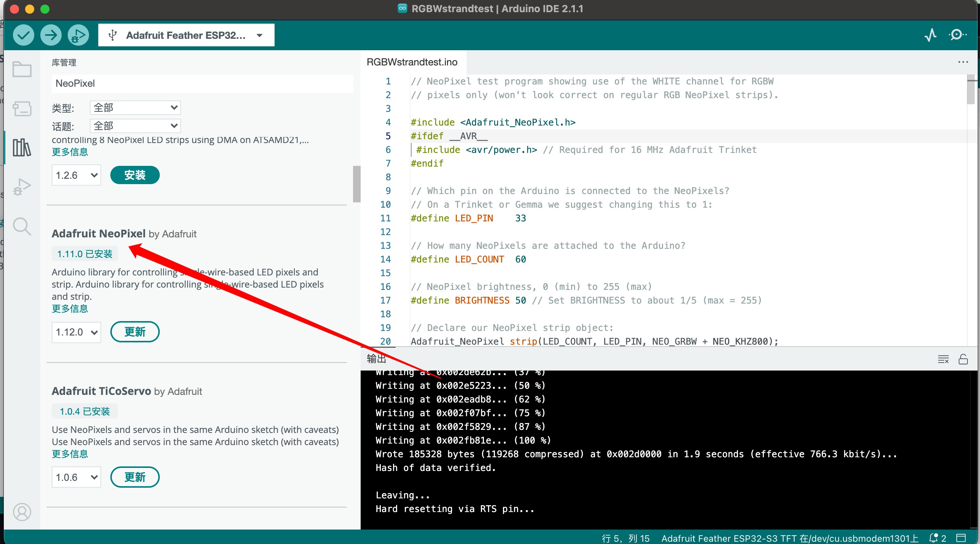
Task: Click 更新 button for Adafruit NeoPixel
Action: [135, 332]
